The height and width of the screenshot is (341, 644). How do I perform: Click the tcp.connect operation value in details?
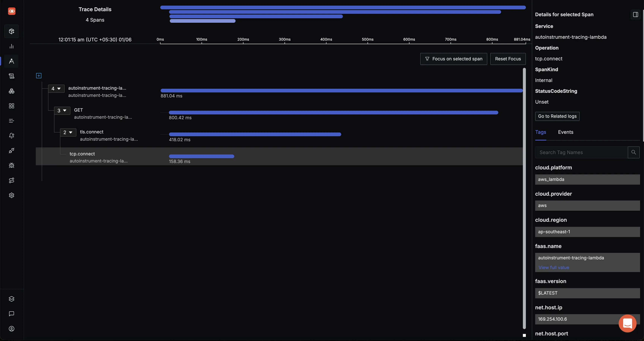point(549,59)
